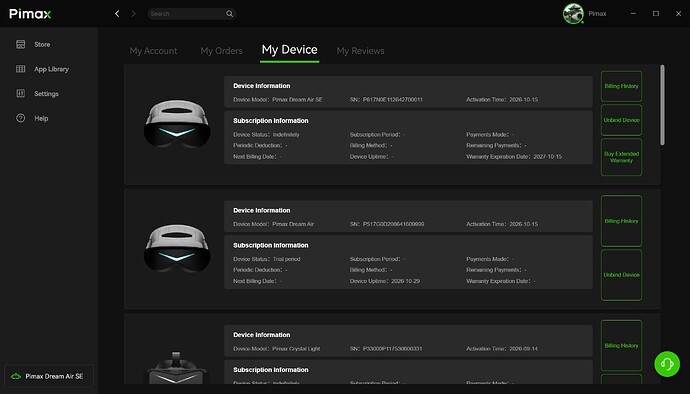Open Help from sidebar
690x394 pixels.
point(41,118)
